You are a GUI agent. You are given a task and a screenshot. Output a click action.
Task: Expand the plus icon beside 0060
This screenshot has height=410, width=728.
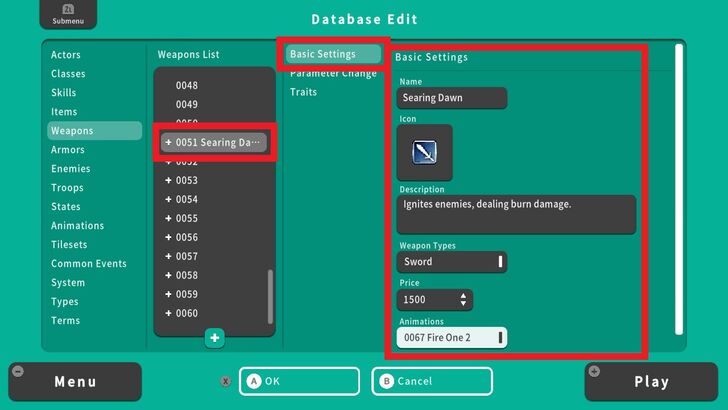tap(168, 313)
